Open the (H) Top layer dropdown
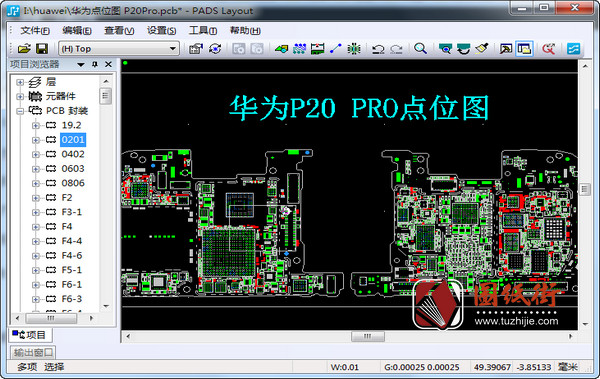 pos(119,49)
